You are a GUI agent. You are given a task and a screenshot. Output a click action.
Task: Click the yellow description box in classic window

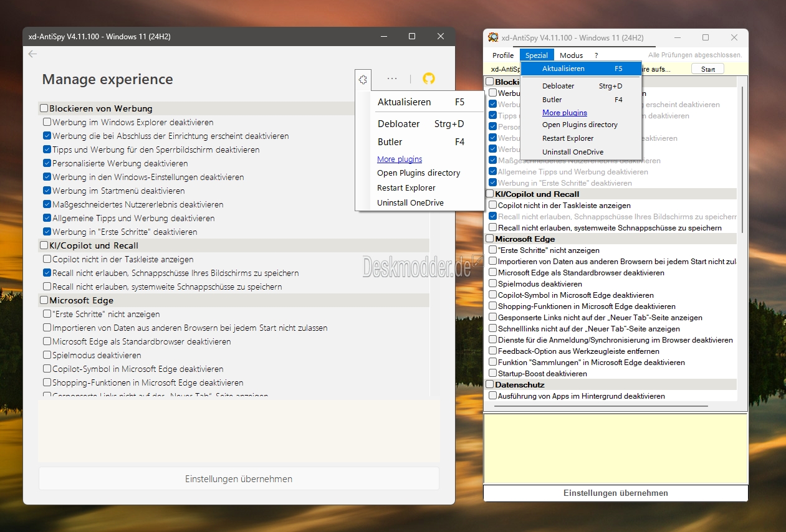click(616, 449)
